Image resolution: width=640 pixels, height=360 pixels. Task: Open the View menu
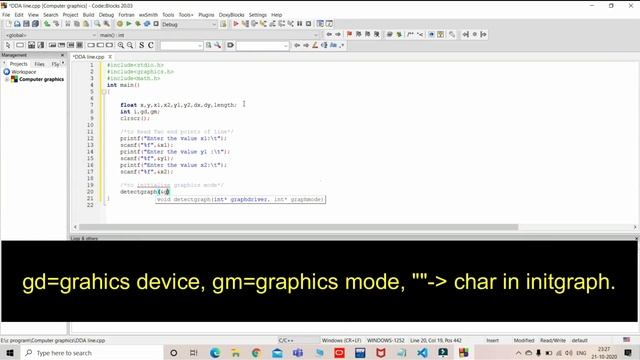coord(33,15)
